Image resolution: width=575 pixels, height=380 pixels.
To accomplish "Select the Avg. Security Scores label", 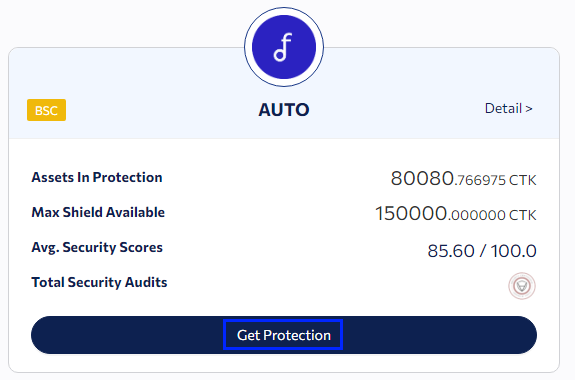I will click(x=97, y=248).
